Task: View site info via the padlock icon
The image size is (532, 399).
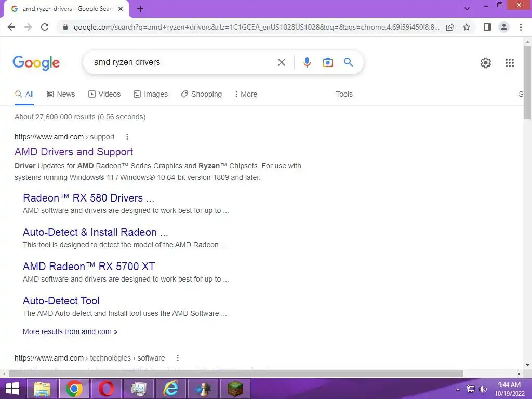Action: click(65, 27)
